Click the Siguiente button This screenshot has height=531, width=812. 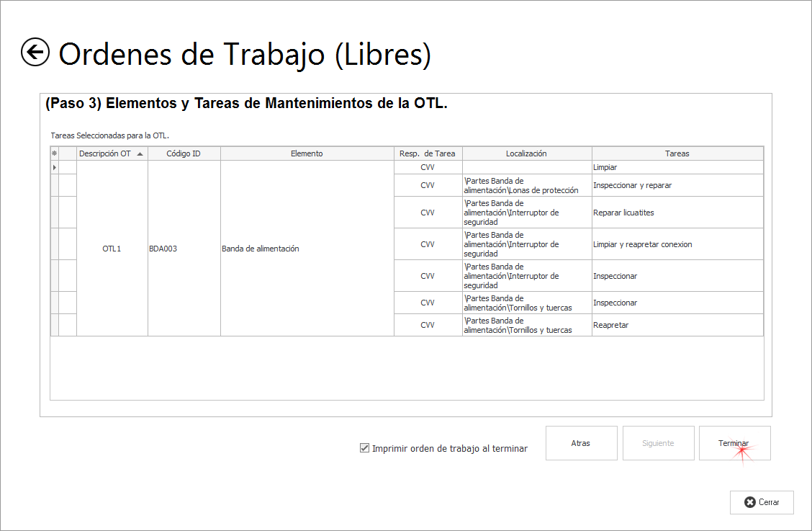[658, 443]
